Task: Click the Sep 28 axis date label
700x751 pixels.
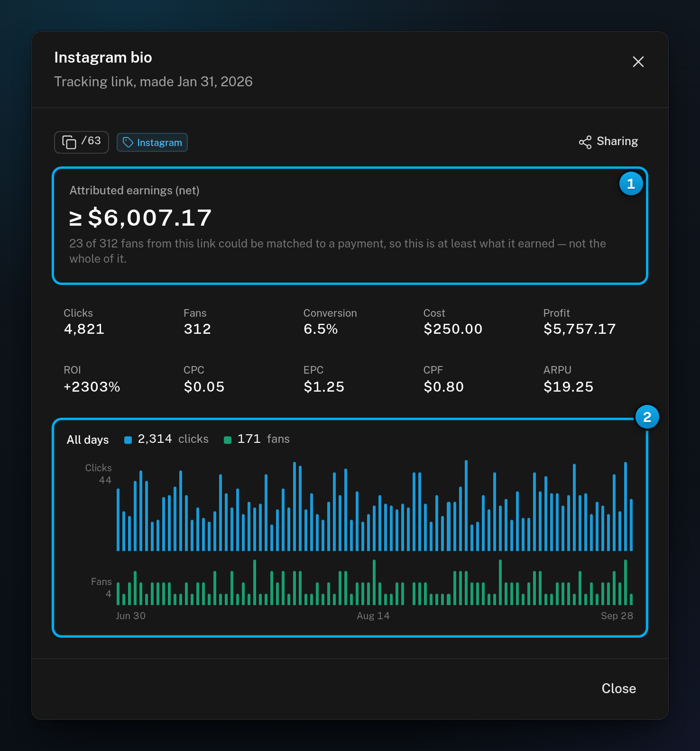Action: point(617,616)
